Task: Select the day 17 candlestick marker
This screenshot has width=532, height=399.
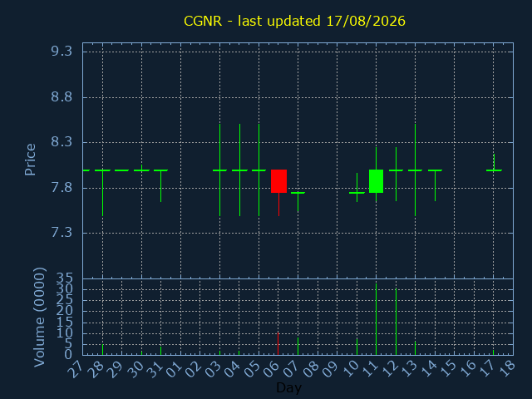Action: (494, 163)
